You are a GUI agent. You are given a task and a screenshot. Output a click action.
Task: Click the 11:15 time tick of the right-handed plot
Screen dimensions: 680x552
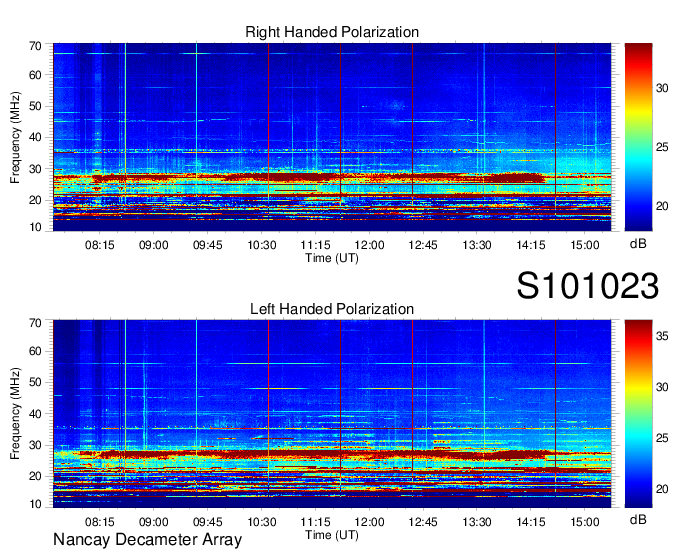315,245
